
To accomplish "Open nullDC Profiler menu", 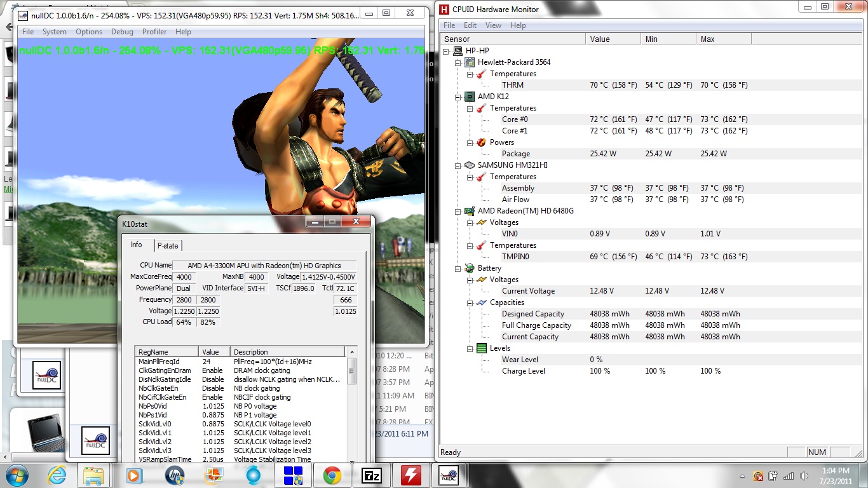I will [x=154, y=32].
